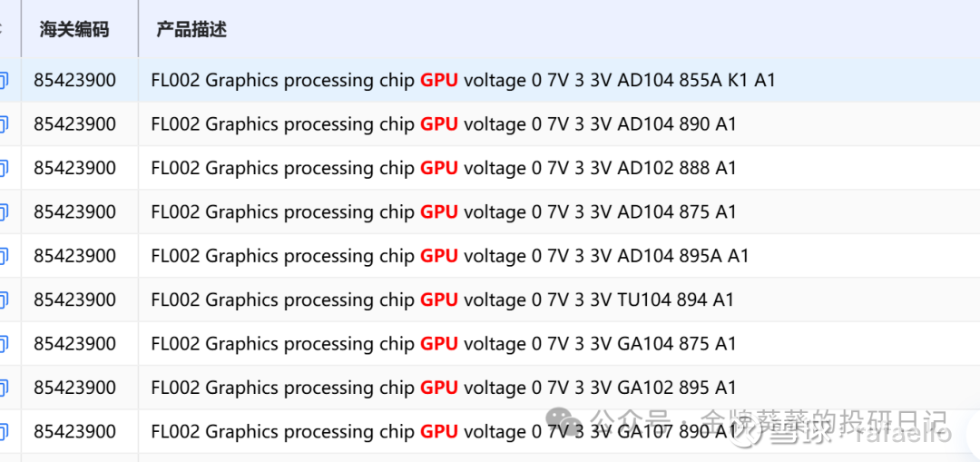Click copy icon in GA102 895 A1 row
The image size is (980, 462).
click(x=3, y=388)
